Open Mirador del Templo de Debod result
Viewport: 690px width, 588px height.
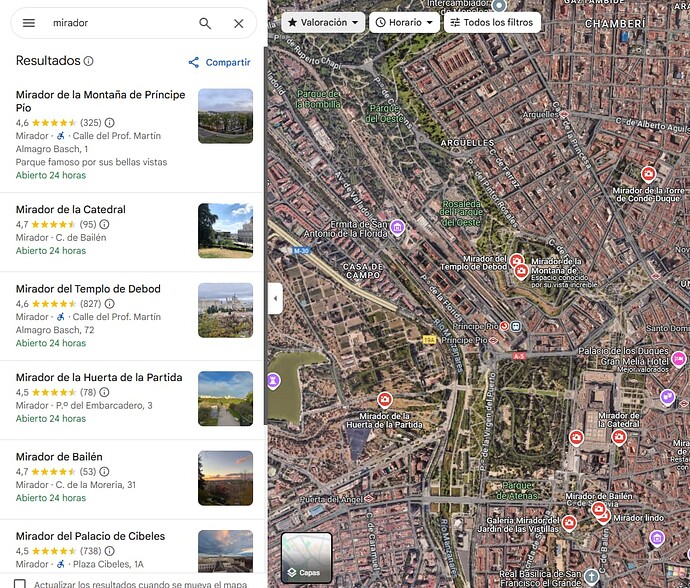[132, 316]
